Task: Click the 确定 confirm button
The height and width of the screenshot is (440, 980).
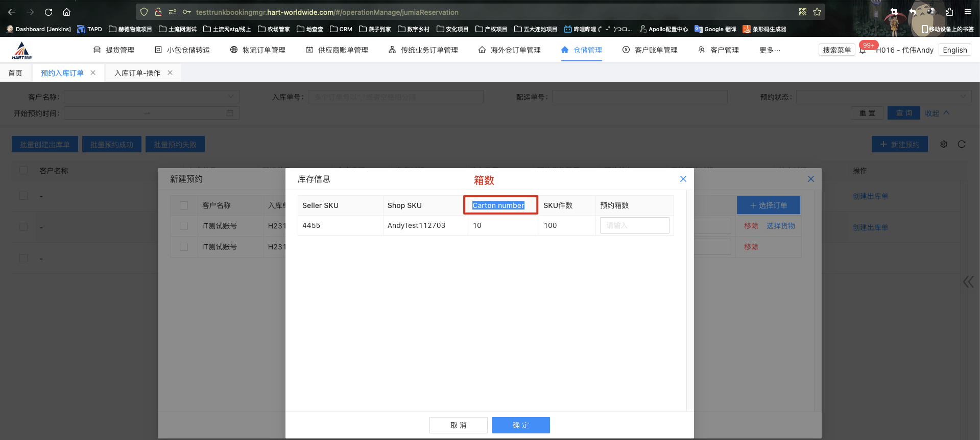Action: [520, 425]
